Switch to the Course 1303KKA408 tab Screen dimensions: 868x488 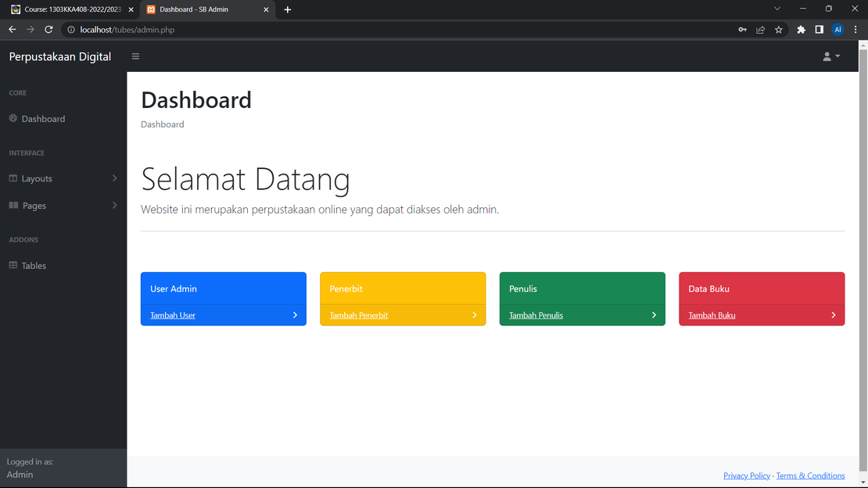tap(70, 9)
